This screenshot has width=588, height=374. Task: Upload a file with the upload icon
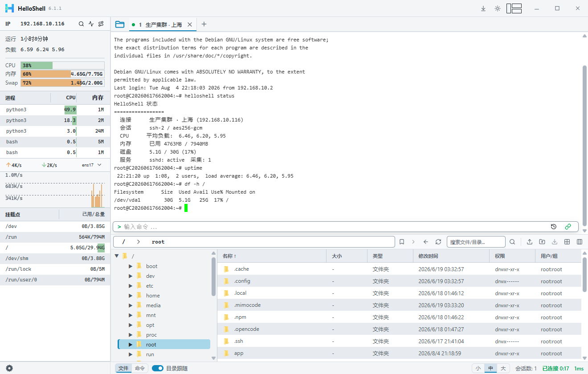tap(530, 242)
